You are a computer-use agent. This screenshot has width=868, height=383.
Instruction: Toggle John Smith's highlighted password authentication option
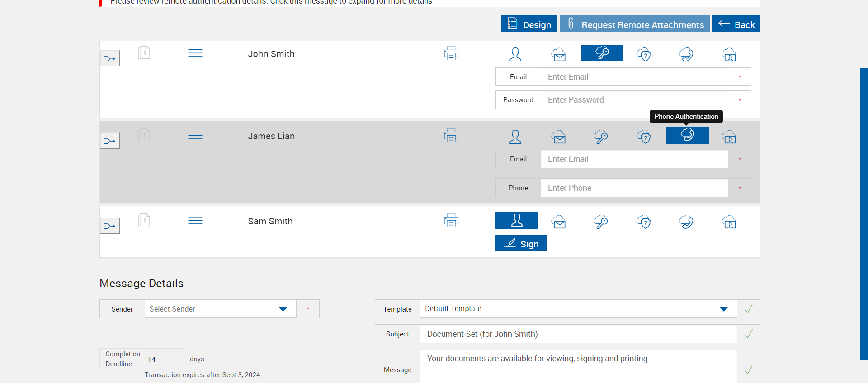click(602, 53)
